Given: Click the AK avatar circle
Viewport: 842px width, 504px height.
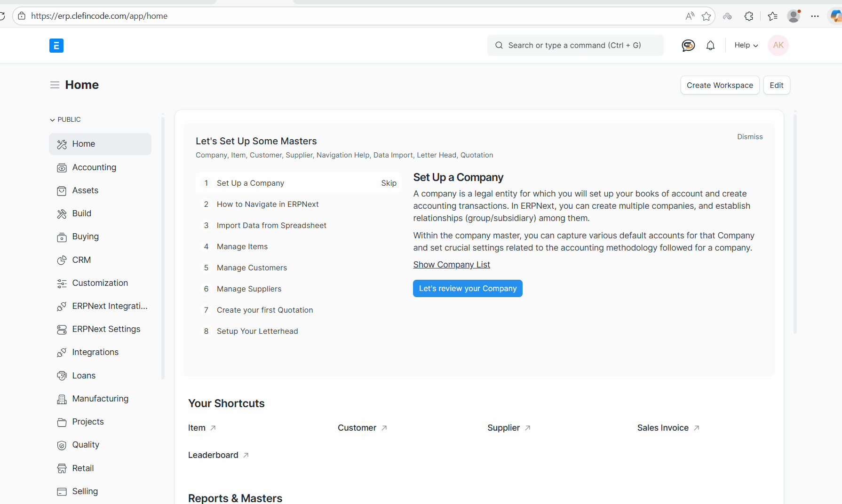Looking at the screenshot, I should 778,45.
